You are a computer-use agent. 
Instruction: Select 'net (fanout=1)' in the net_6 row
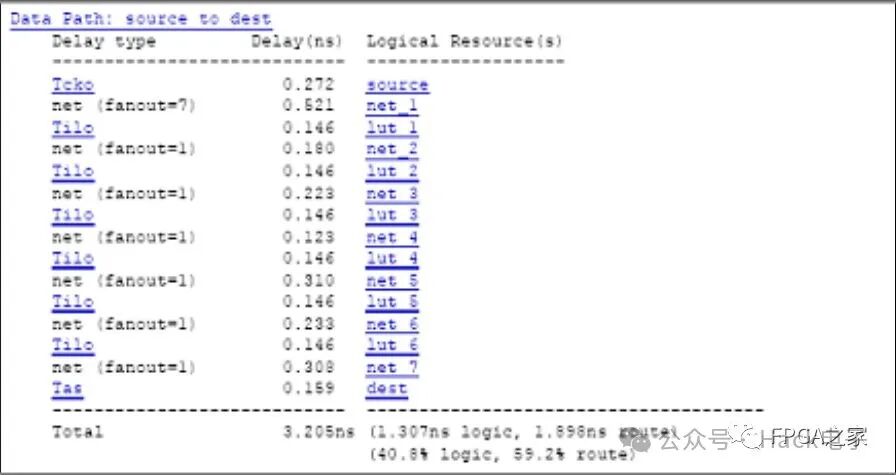(124, 324)
